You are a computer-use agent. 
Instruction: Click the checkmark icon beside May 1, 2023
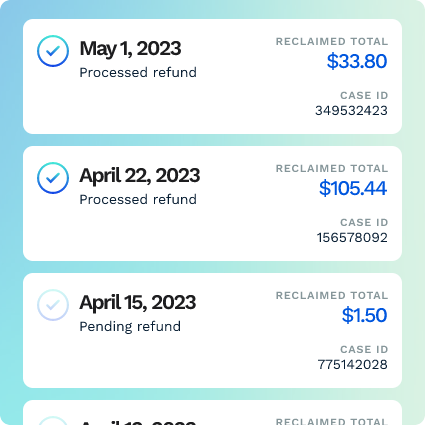click(x=53, y=51)
